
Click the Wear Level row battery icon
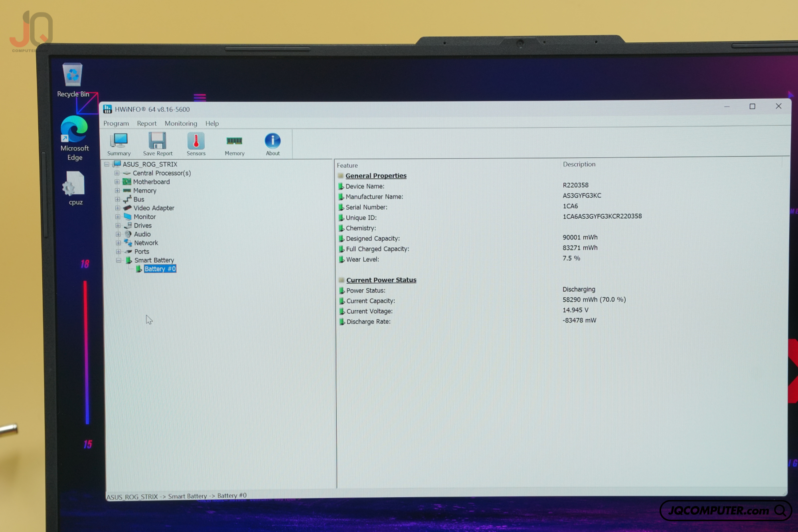pyautogui.click(x=342, y=259)
